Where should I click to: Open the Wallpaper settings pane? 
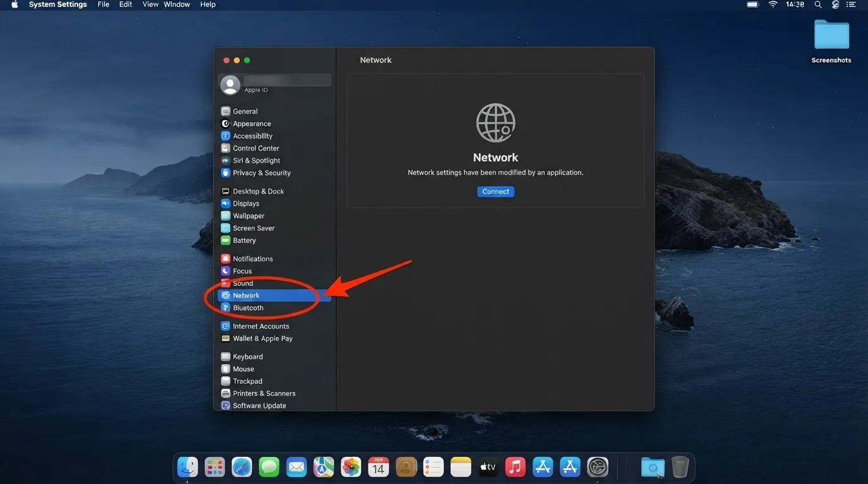point(274,216)
